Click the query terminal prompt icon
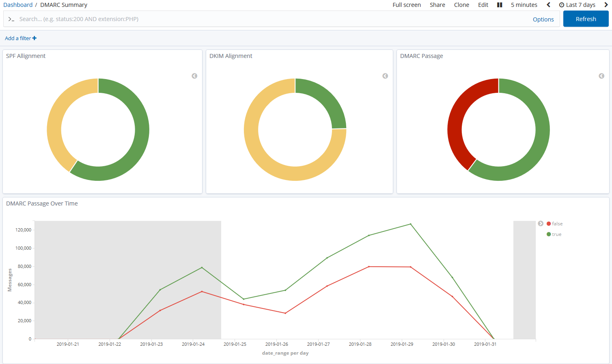Image resolution: width=612 pixels, height=364 pixels. tap(11, 19)
